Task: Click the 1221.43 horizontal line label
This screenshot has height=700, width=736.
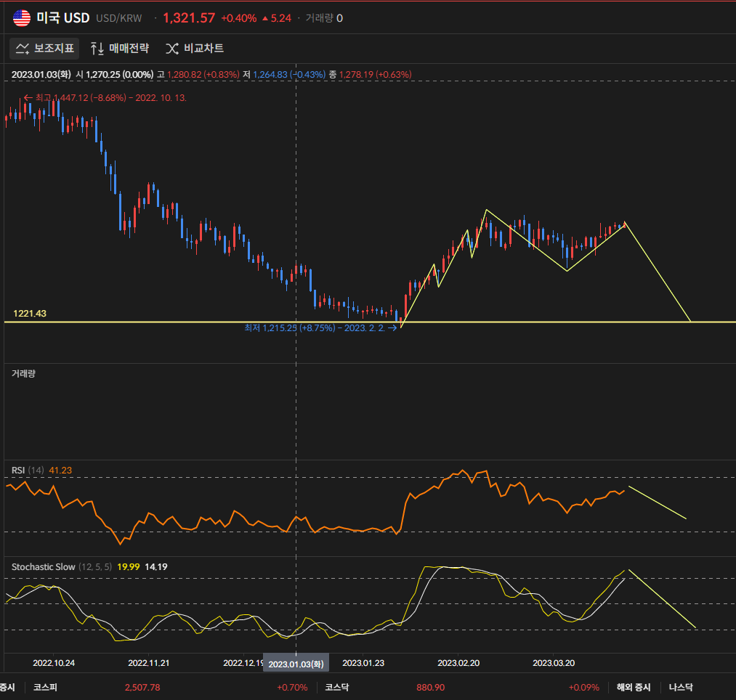Action: click(30, 314)
